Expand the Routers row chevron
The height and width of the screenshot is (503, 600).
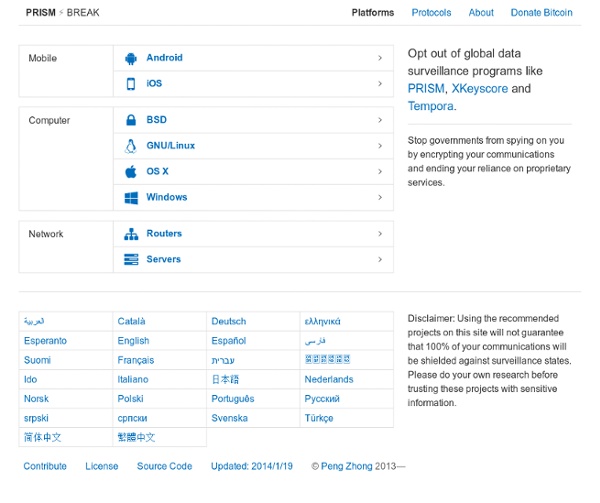click(380, 234)
